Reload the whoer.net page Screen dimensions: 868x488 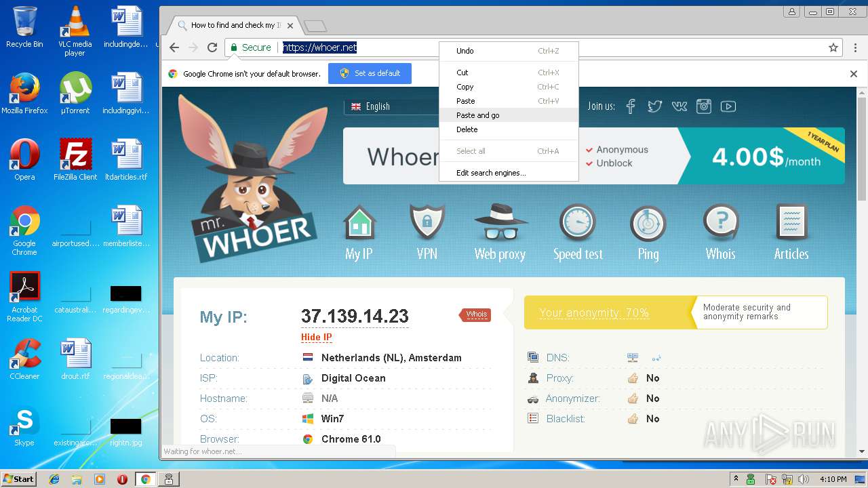coord(212,47)
